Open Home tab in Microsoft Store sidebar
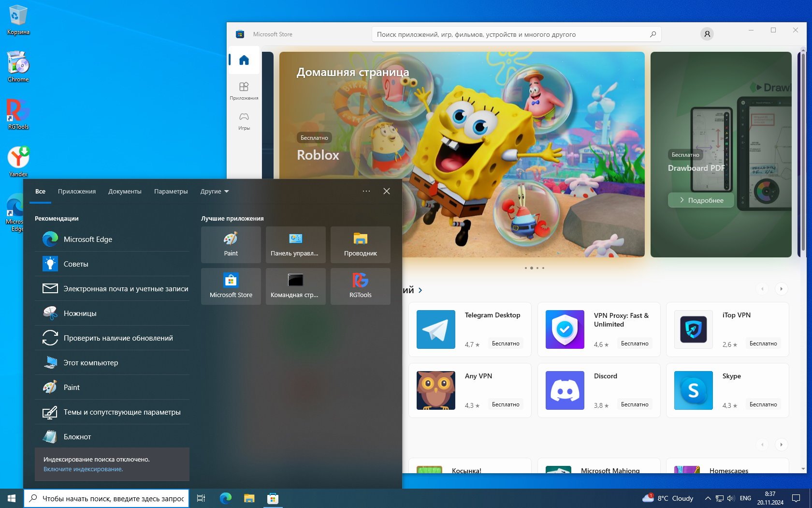Viewport: 812px width, 508px height. (244, 60)
